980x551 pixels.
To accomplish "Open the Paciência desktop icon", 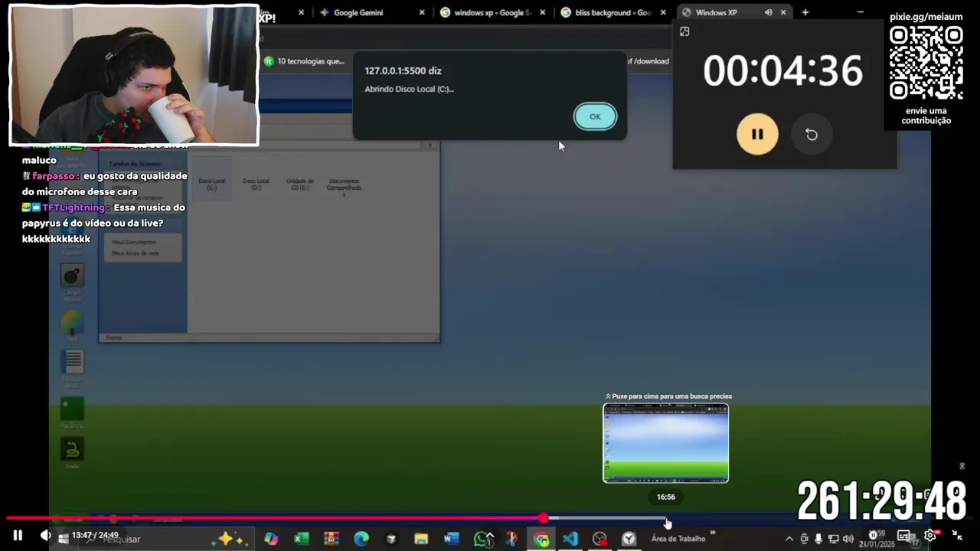I will coord(73,413).
